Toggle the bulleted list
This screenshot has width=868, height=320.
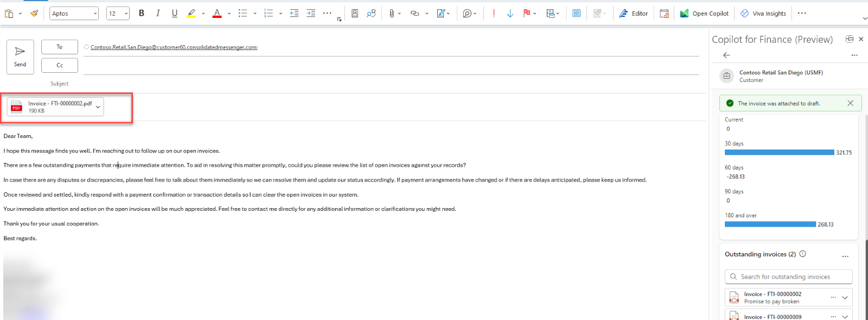(242, 14)
